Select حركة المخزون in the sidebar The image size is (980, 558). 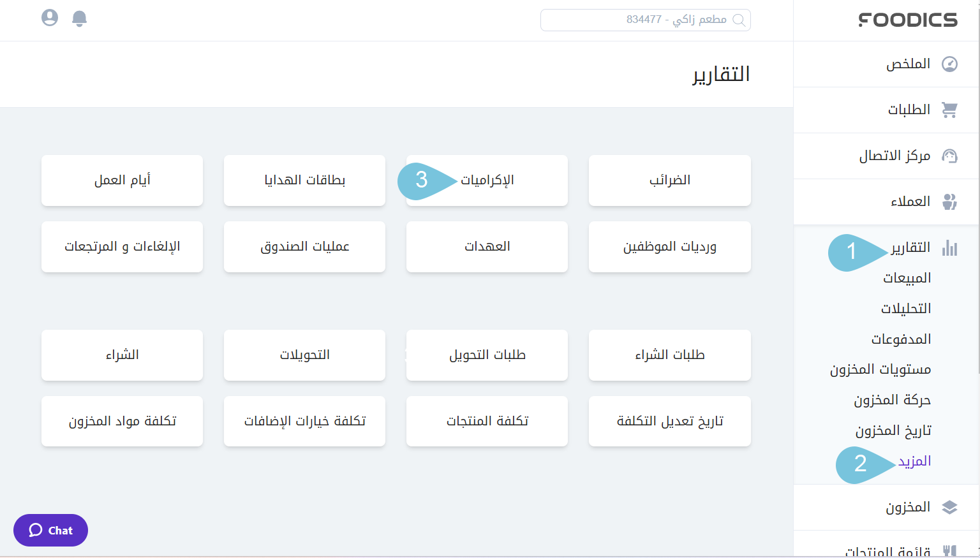tap(893, 400)
